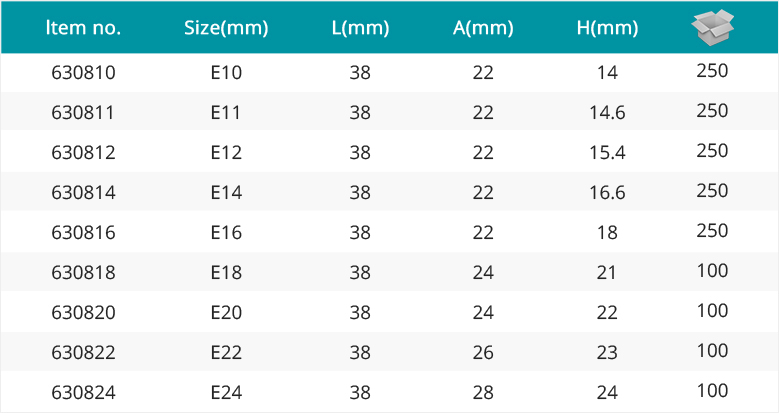Open item number 630812
The image size is (779, 413).
(83, 153)
